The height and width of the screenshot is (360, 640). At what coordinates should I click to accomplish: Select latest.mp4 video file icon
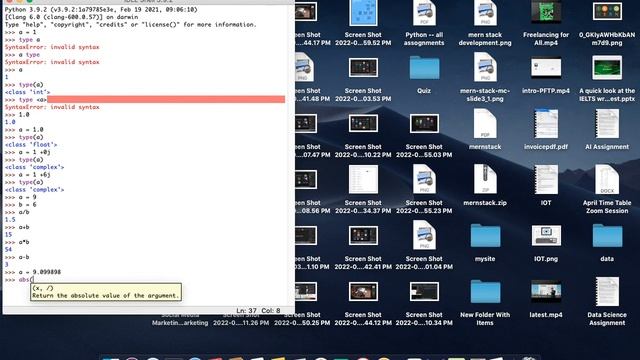click(546, 291)
